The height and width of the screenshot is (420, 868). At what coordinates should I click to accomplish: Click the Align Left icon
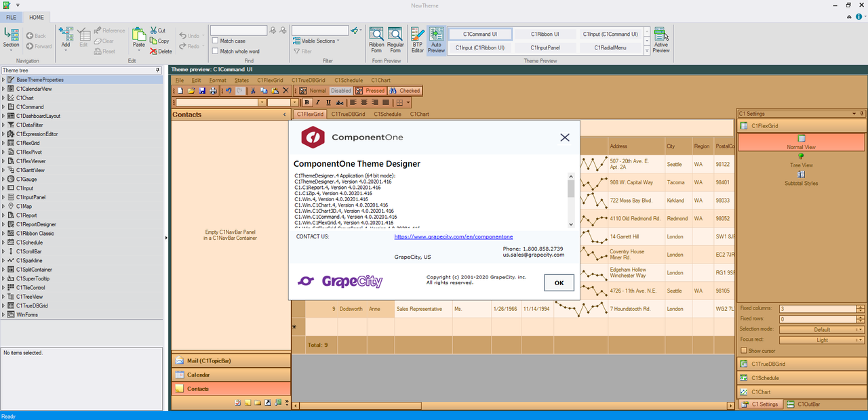tap(353, 102)
